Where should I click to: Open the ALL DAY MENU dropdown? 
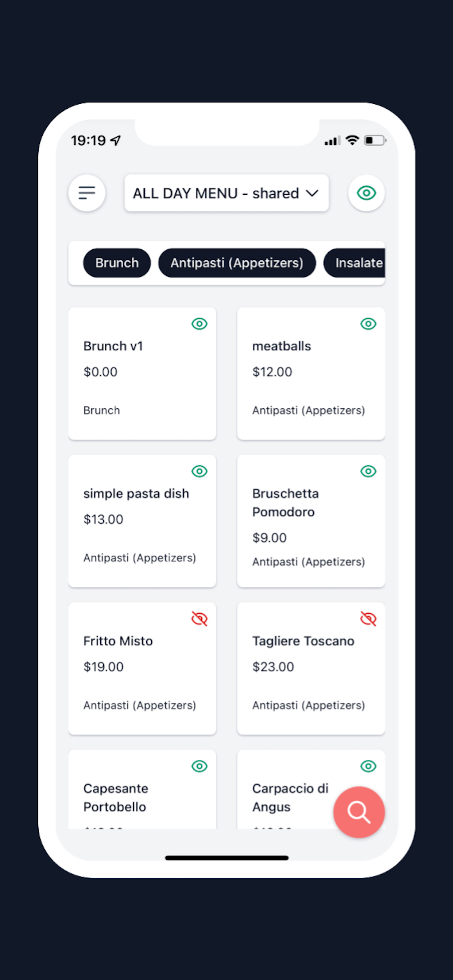tap(226, 193)
